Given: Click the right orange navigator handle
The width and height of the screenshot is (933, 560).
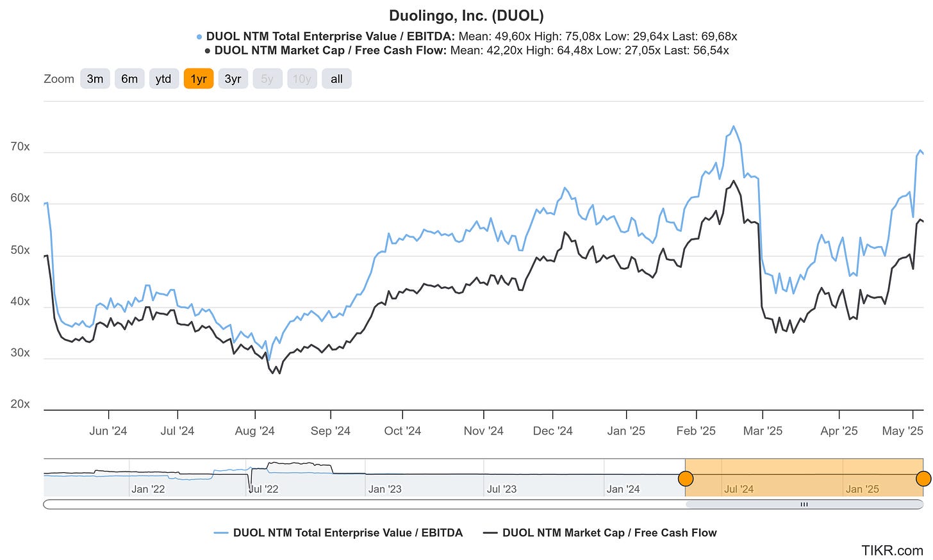Looking at the screenshot, I should (923, 478).
